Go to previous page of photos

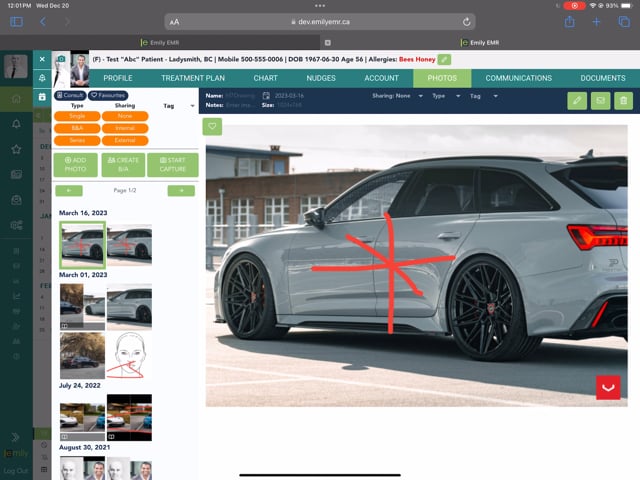69,191
